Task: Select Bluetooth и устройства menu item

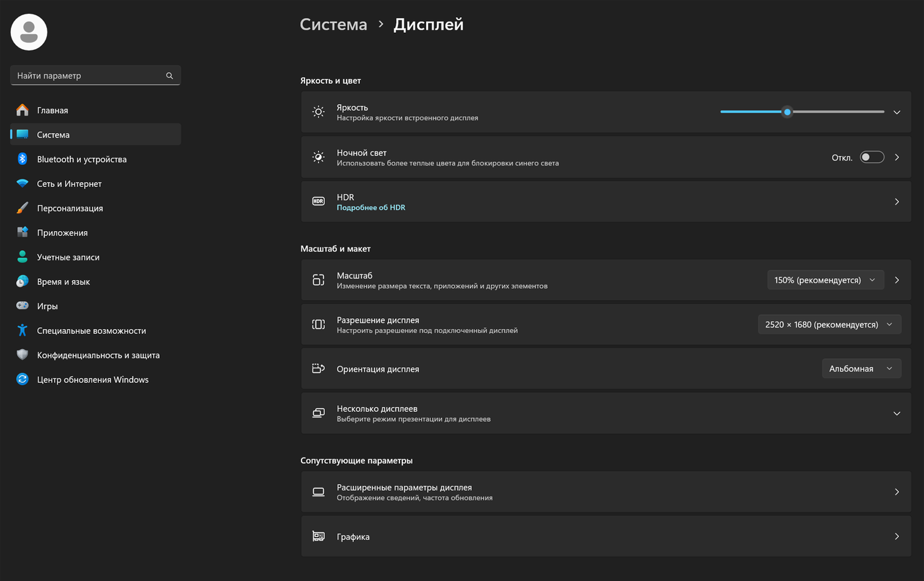Action: [x=95, y=159]
